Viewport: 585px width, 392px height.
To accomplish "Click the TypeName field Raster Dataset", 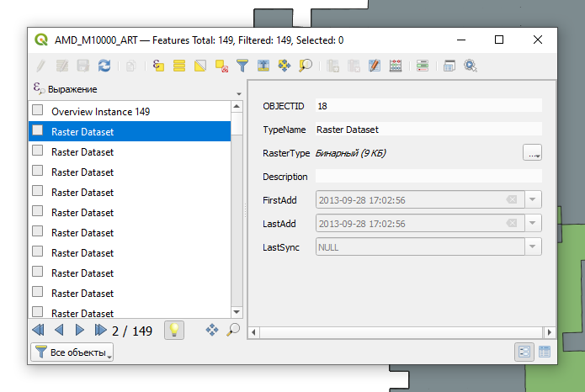I will click(x=428, y=130).
